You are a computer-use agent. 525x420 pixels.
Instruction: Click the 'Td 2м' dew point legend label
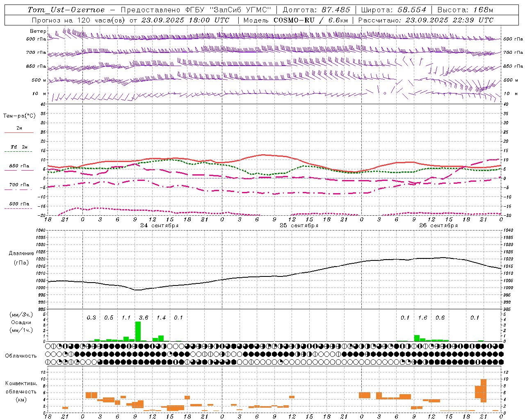19,147
